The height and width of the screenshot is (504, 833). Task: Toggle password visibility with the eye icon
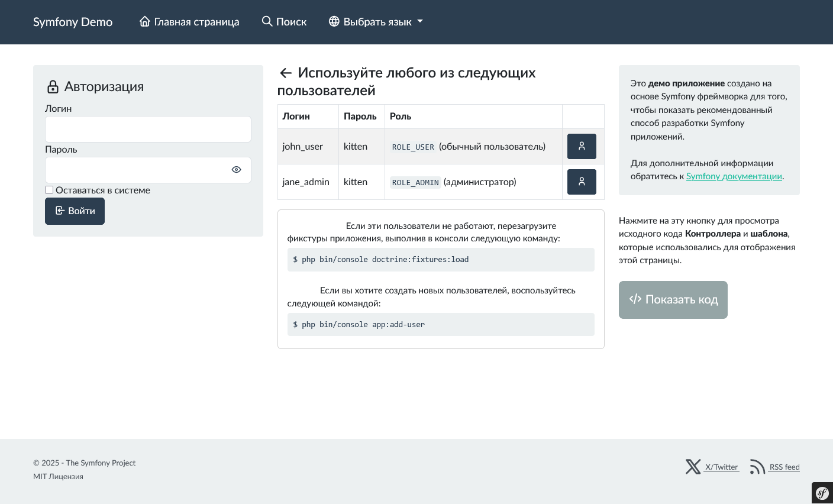(x=236, y=170)
